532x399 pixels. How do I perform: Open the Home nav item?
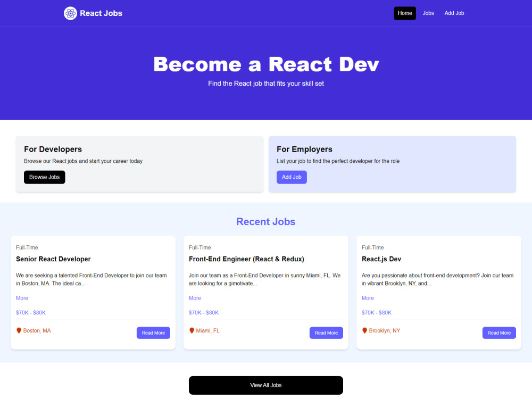[x=405, y=13]
